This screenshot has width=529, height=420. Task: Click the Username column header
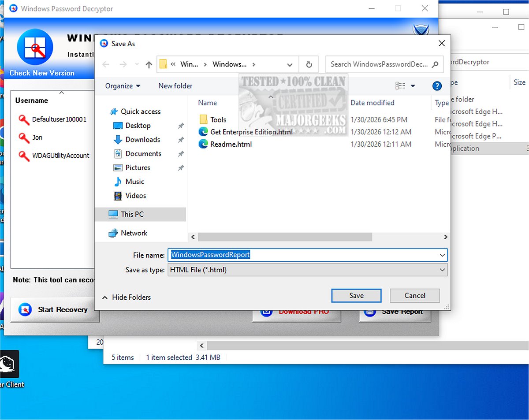[x=32, y=100]
